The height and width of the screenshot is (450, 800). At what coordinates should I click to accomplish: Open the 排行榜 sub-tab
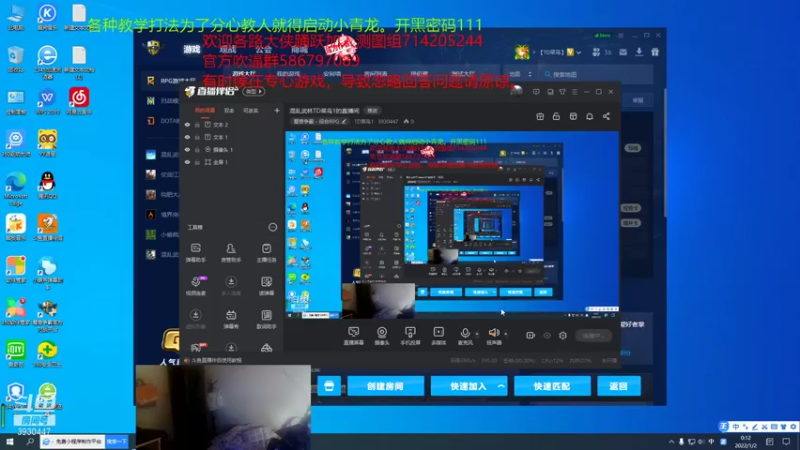(419, 74)
